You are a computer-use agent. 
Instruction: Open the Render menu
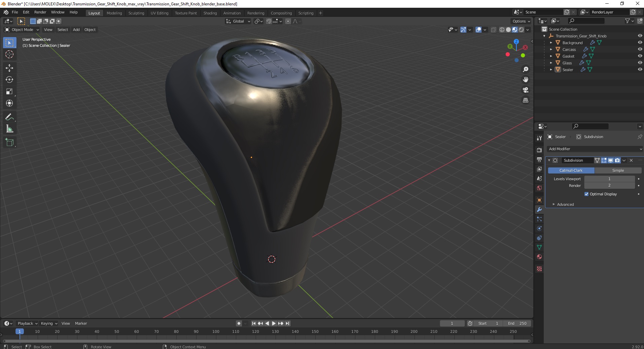tap(40, 12)
